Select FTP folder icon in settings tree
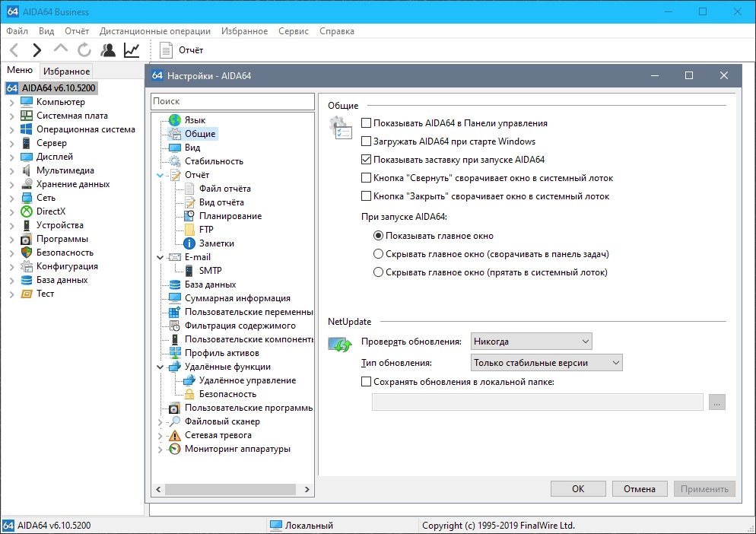Viewport: 756px width, 534px height. (x=189, y=230)
